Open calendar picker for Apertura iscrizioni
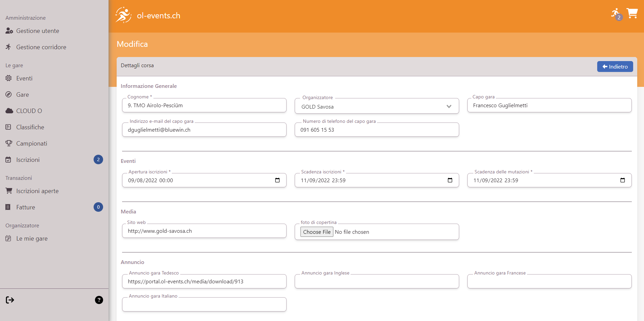644x321 pixels. (277, 180)
